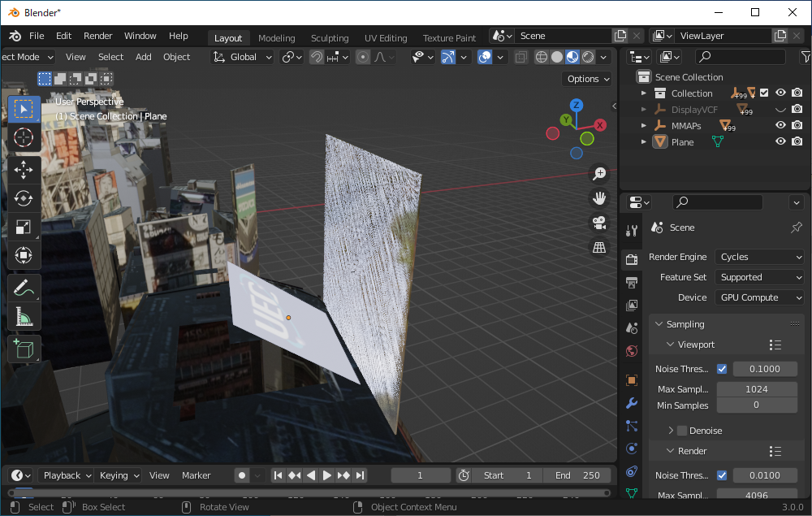The image size is (812, 516).
Task: Open the Modifiers properties tab
Action: 631,402
